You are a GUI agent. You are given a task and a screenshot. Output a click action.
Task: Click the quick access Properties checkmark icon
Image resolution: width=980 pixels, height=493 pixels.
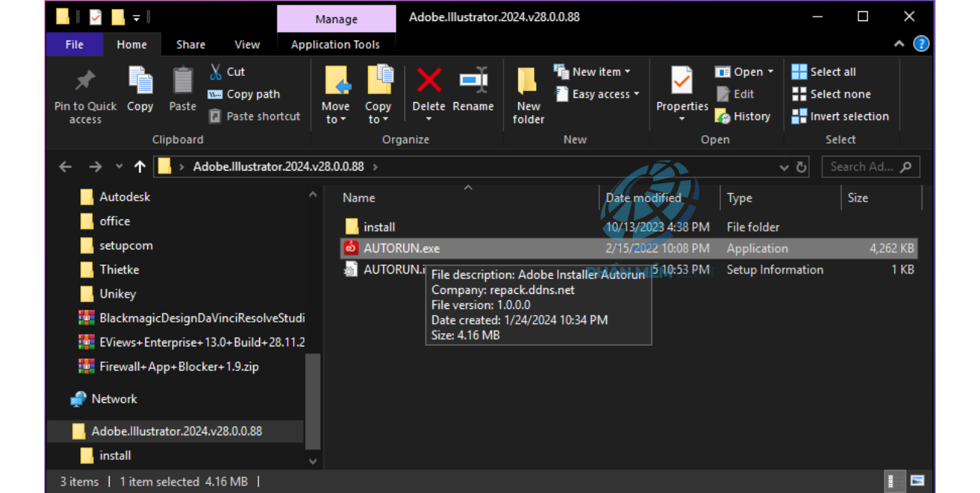95,17
